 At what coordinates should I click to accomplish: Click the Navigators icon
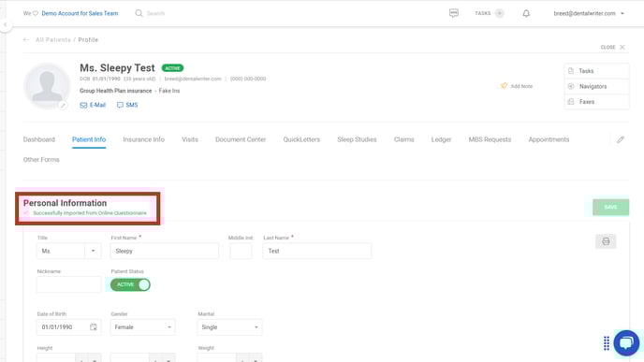571,86
